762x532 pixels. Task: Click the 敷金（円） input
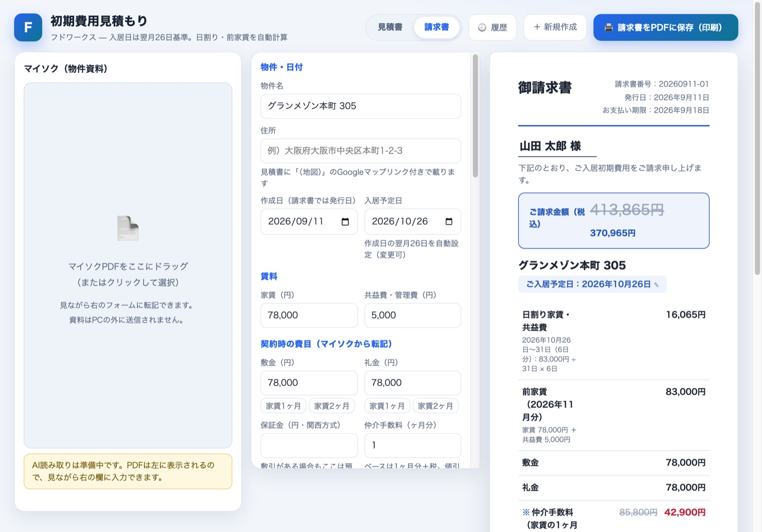309,383
